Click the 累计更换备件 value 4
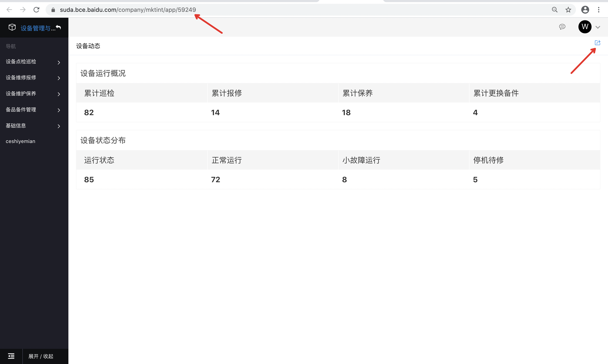608x364 pixels. 475,112
